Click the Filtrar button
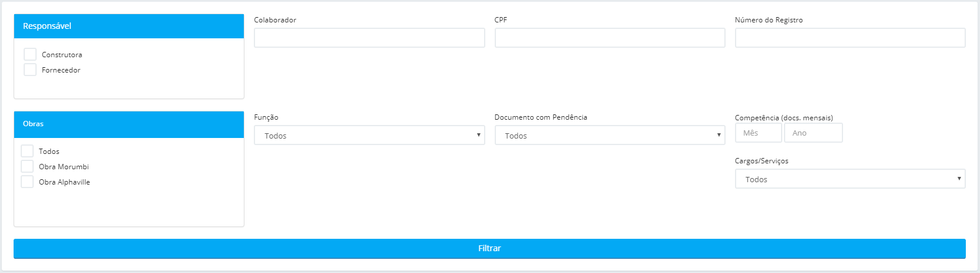Viewport: 980px width, 273px height. click(489, 248)
